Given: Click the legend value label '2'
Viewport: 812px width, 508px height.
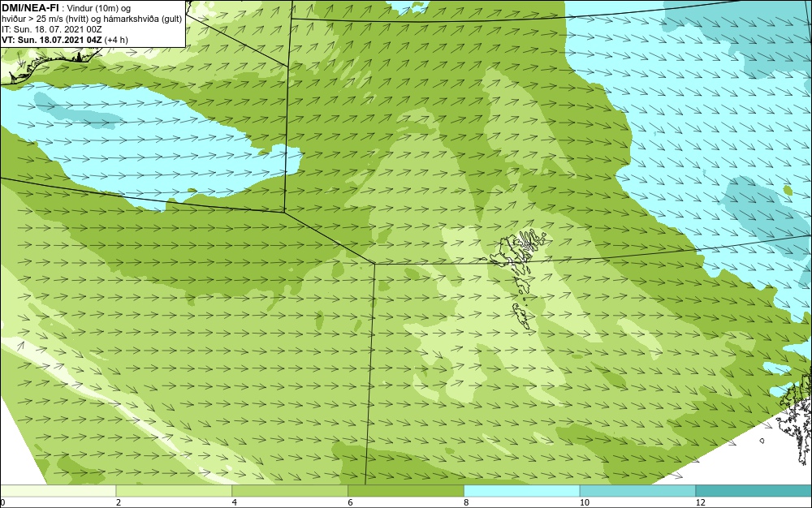Looking at the screenshot, I should tap(119, 502).
